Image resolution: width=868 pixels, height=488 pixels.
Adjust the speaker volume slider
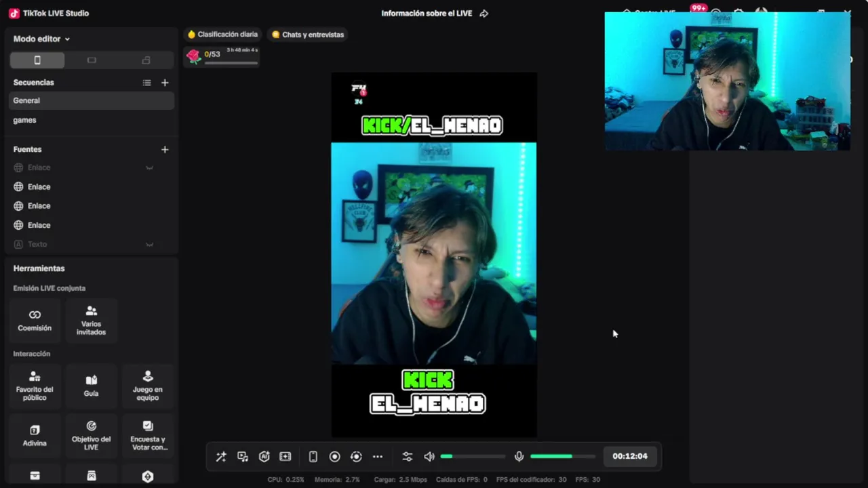pyautogui.click(x=473, y=457)
